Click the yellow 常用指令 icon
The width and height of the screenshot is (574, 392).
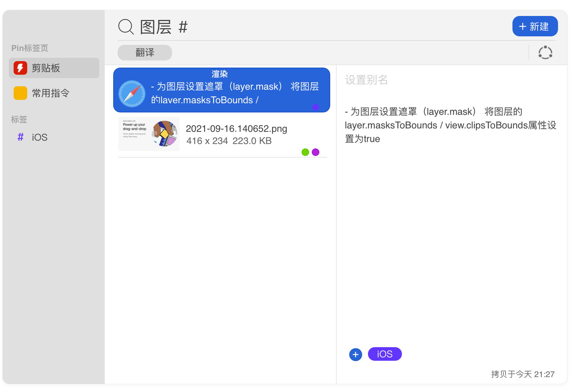(x=20, y=93)
